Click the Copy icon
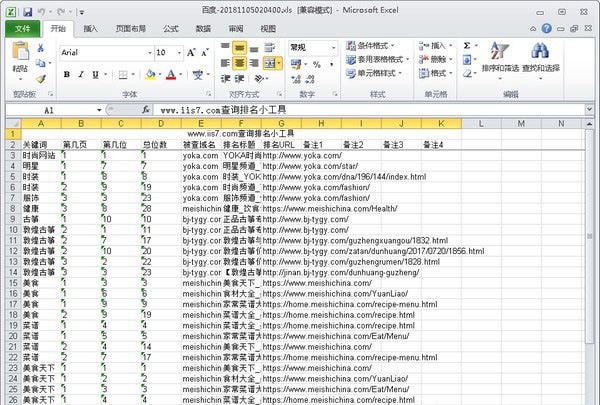Screen dimensions: 600x405 pyautogui.click(x=40, y=63)
